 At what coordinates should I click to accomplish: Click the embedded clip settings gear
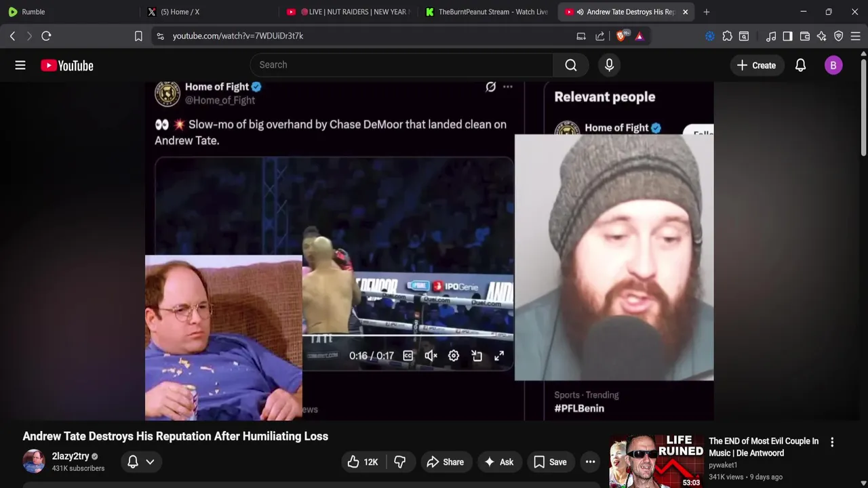[454, 356]
